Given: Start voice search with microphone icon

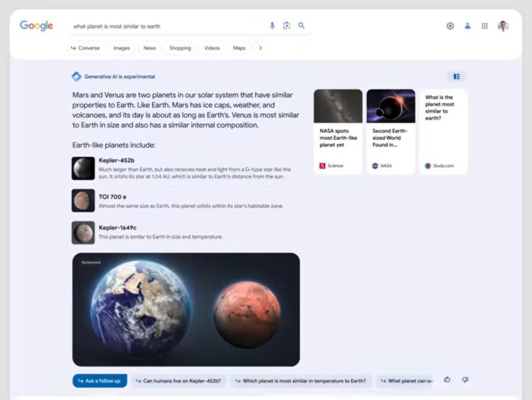Looking at the screenshot, I should [x=272, y=25].
